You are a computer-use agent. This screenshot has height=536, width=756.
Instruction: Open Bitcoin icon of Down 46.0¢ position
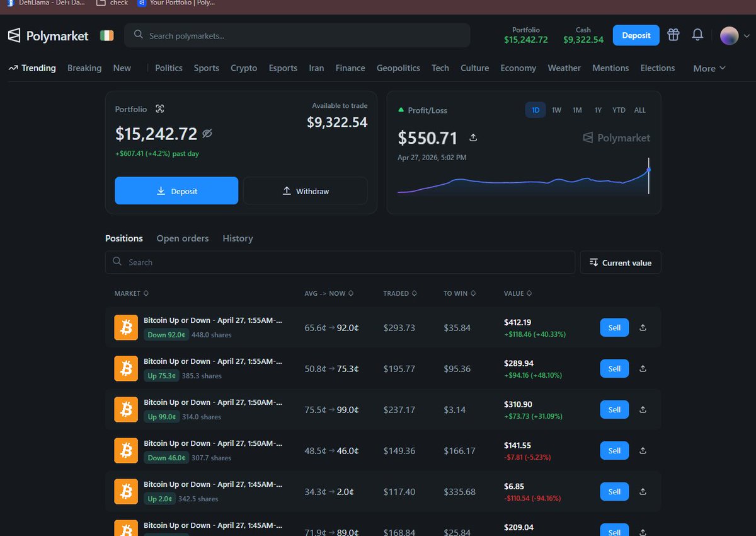pos(126,450)
